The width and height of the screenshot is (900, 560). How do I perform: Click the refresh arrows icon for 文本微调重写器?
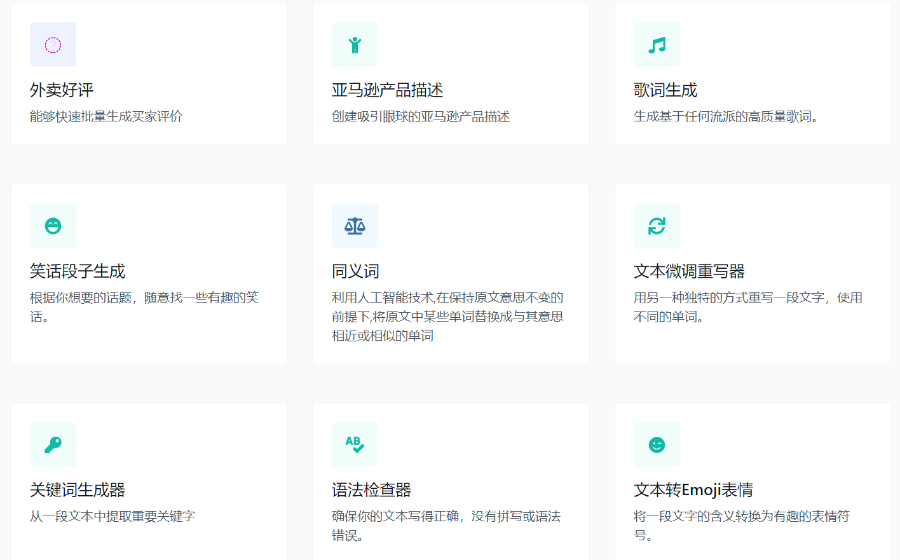657,226
